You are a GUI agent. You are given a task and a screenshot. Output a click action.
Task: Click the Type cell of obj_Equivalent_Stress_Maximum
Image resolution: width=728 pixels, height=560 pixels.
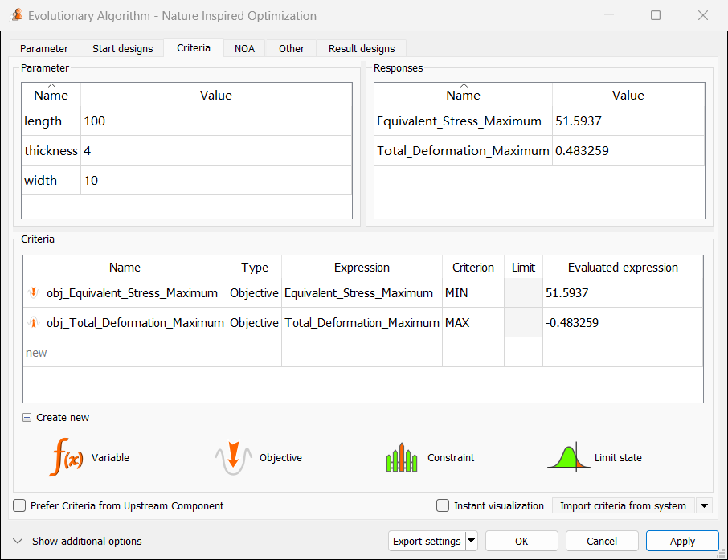pos(254,293)
